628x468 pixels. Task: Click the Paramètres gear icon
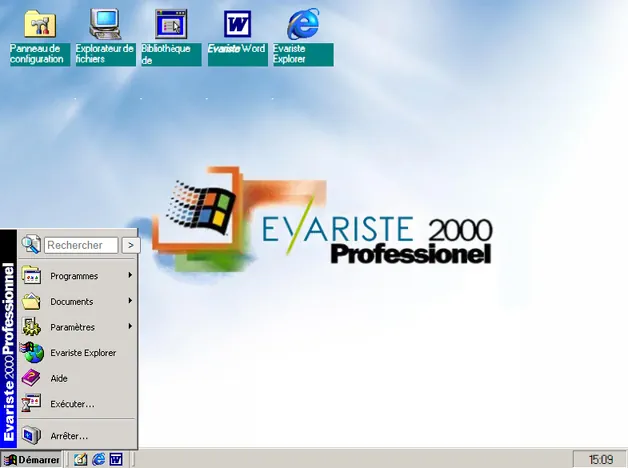[31, 327]
